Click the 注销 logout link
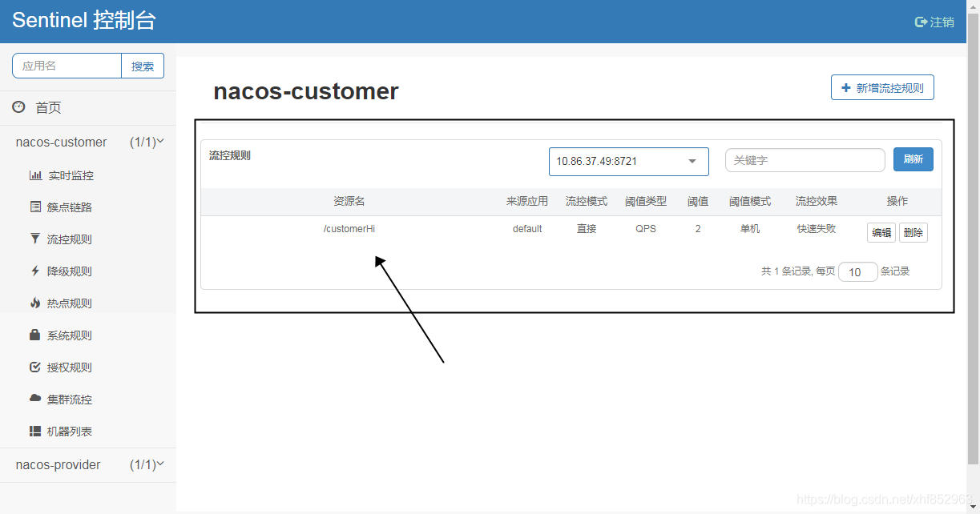This screenshot has height=514, width=980. [x=942, y=22]
